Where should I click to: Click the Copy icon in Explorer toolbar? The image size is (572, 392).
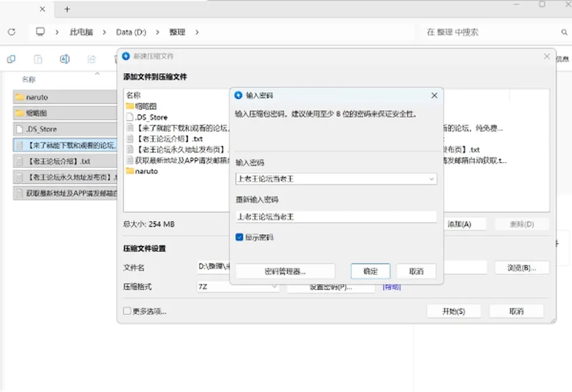click(x=11, y=59)
